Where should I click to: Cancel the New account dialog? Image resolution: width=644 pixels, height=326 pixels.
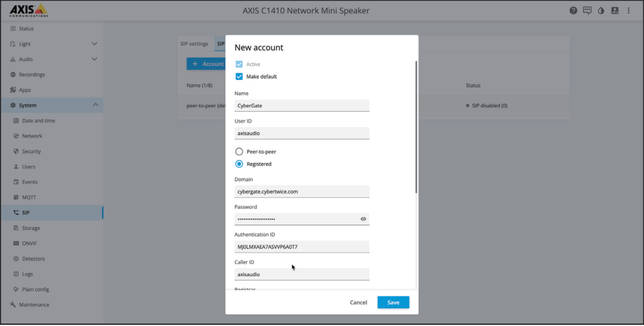pos(358,302)
